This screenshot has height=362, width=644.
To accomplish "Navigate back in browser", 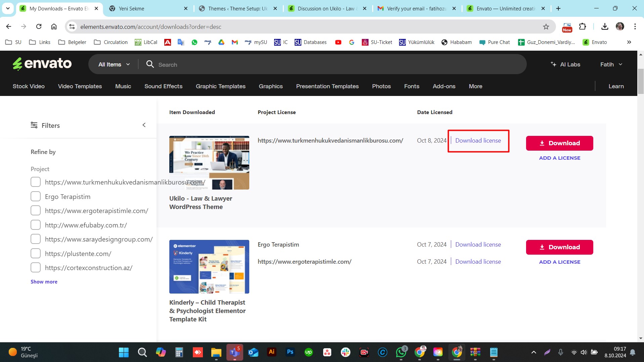I will point(9,27).
